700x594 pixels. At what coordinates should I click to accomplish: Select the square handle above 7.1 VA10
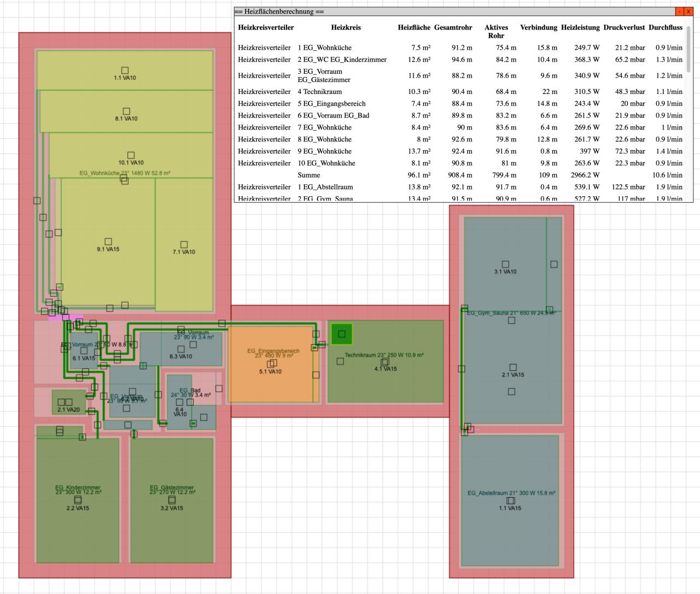(x=184, y=244)
